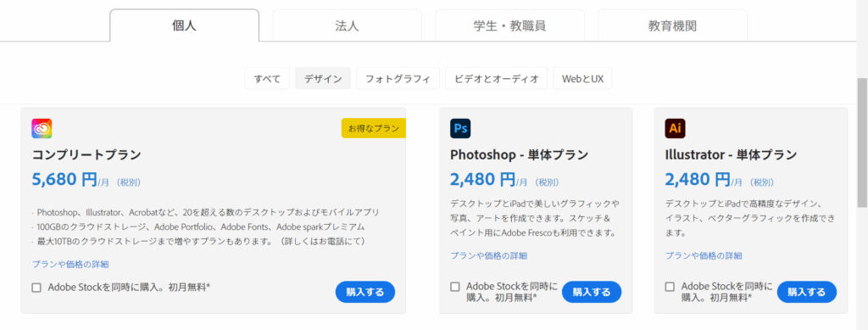Image resolution: width=868 pixels, height=330 pixels.
Task: Check Adobe Stock option in Illustrator card
Action: point(670,287)
